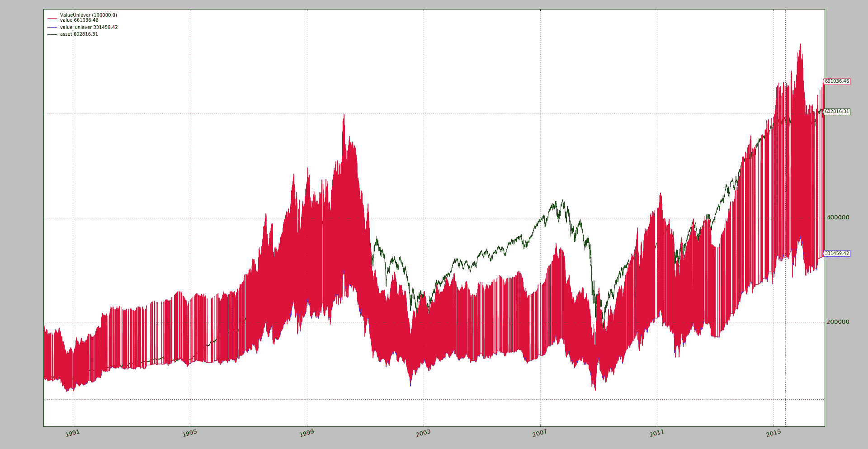Screen dimensions: 868x449
Task: Click the blue 331459.42 value tag
Action: click(837, 254)
